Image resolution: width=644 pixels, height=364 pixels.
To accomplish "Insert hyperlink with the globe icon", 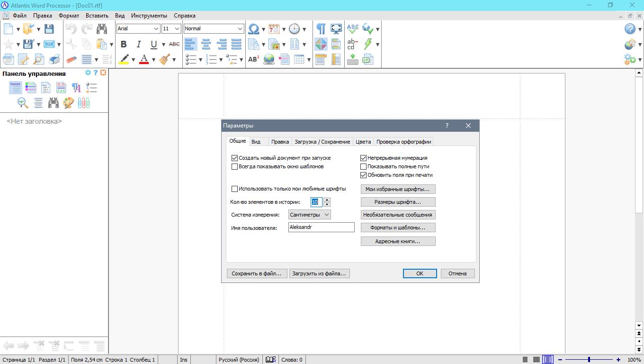I will [269, 59].
